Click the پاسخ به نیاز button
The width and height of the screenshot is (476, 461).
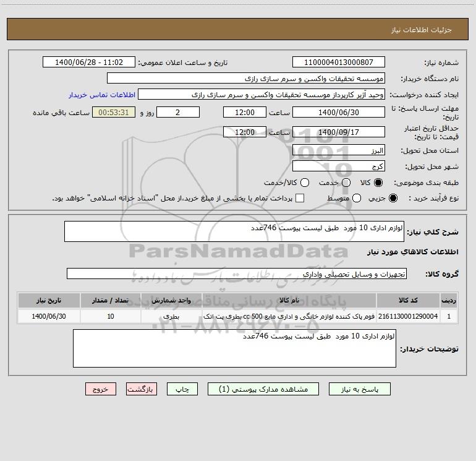[359, 389]
